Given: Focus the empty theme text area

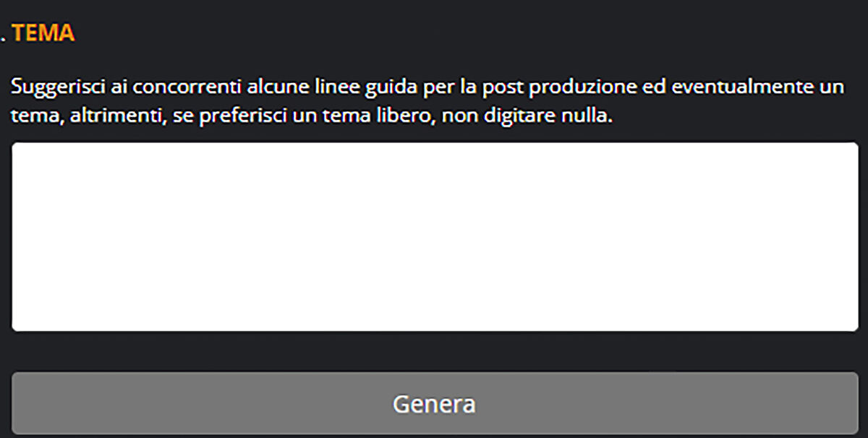Looking at the screenshot, I should coord(435,237).
